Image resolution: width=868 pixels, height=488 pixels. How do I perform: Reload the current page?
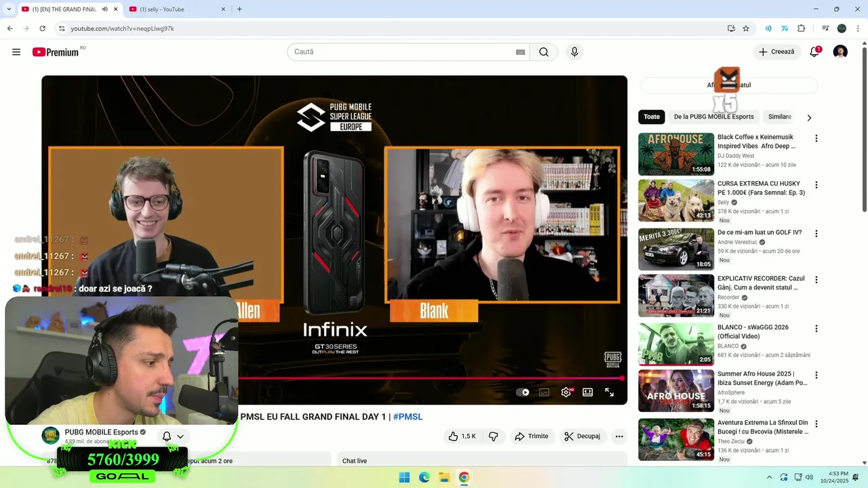pyautogui.click(x=43, y=28)
